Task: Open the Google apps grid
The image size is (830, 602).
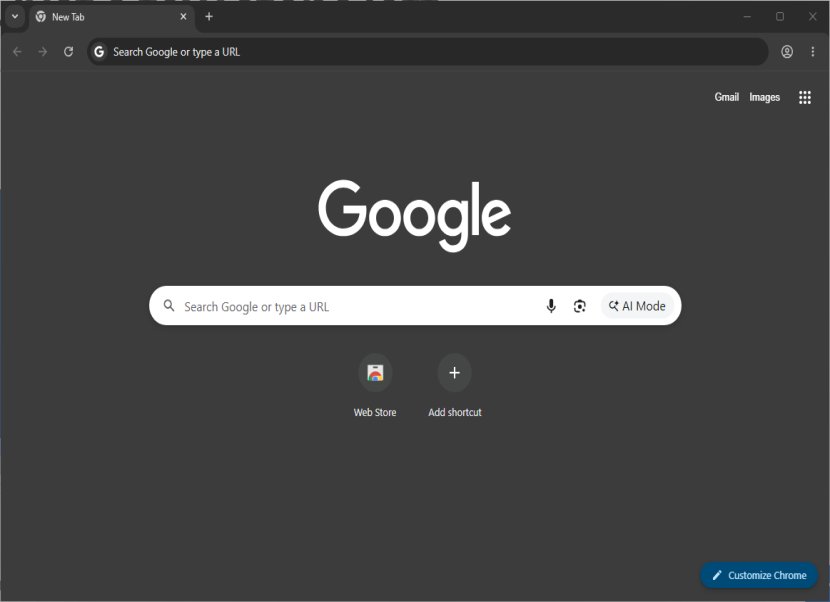Action: point(805,97)
